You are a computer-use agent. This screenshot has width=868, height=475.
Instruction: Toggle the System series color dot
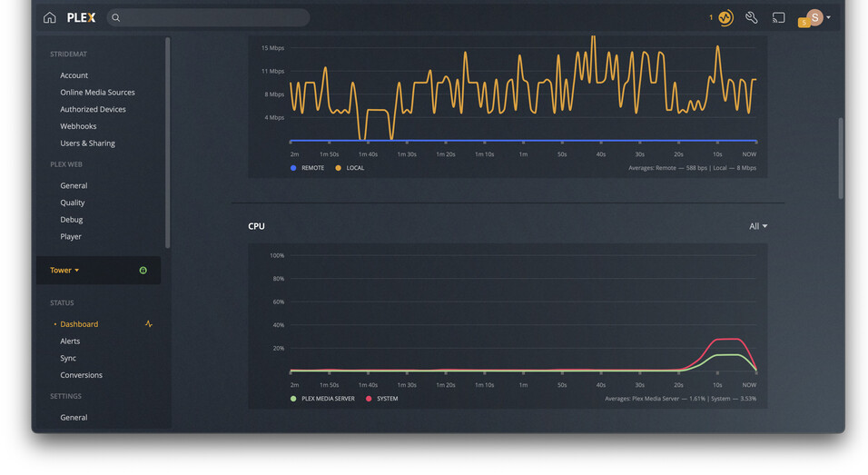coord(369,399)
